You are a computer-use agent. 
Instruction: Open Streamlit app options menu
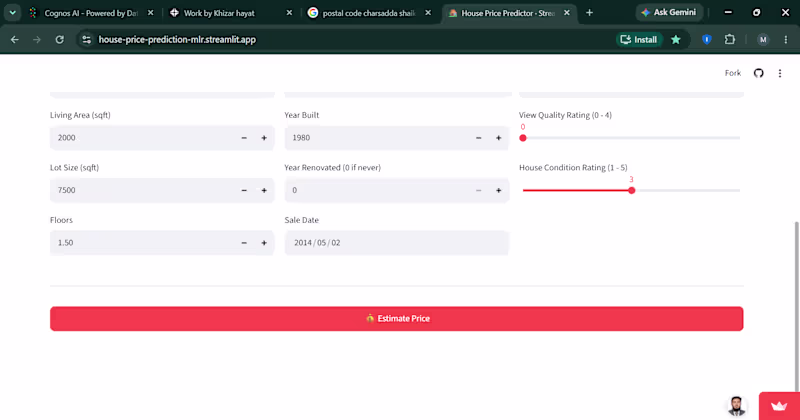click(x=780, y=73)
